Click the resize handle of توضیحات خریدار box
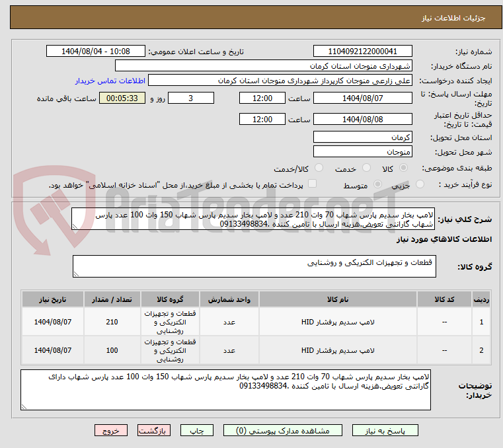 pyautogui.click(x=24, y=406)
